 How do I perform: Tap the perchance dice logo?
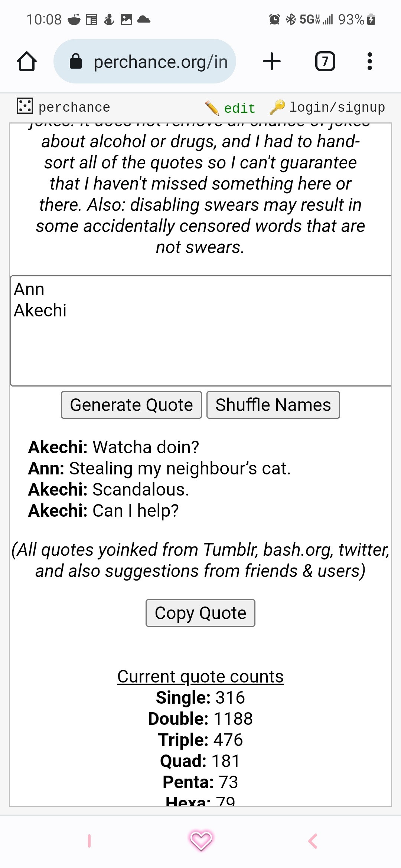click(25, 106)
